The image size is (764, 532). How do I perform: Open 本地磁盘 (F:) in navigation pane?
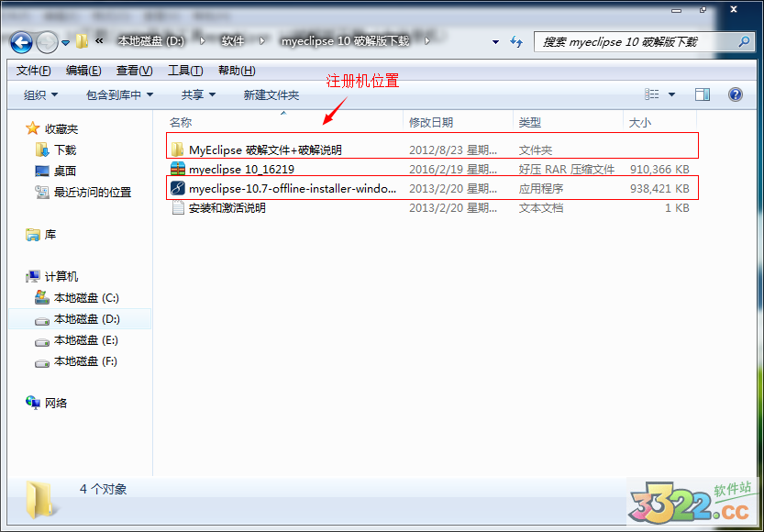point(77,361)
